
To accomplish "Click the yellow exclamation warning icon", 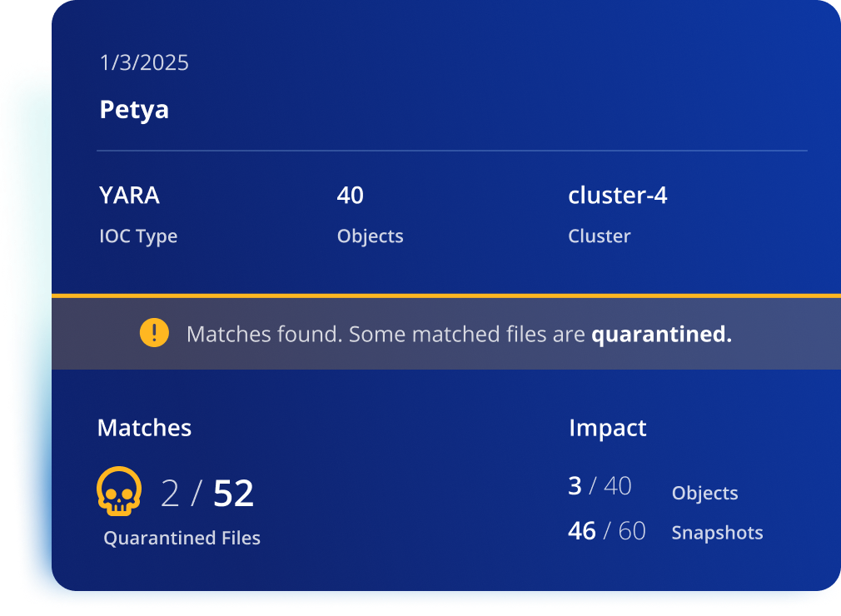I will click(155, 333).
